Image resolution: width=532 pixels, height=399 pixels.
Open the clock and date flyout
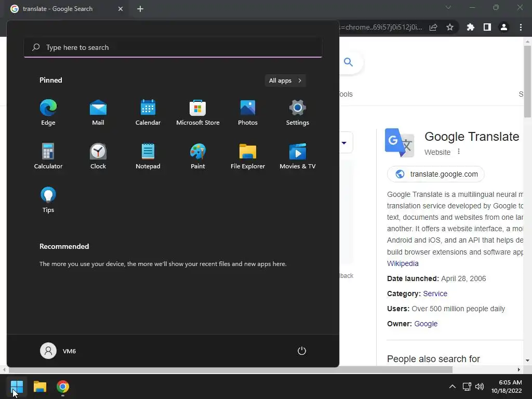pos(507,387)
